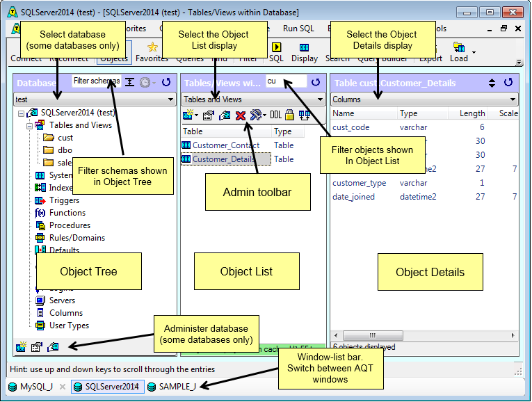This screenshot has height=402, width=532.
Task: Click the hand-on-table icon below the object tree
Action: (x=53, y=347)
